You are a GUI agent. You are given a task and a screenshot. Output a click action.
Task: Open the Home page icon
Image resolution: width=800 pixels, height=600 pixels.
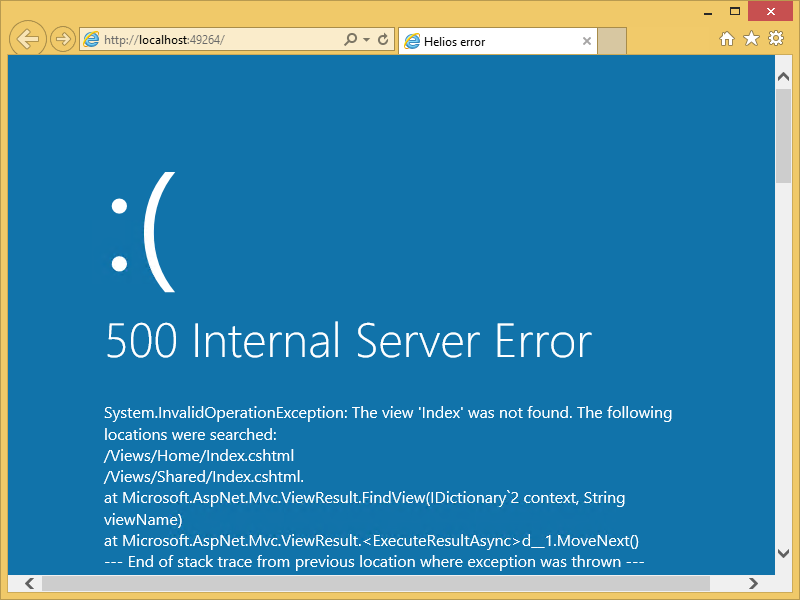727,38
